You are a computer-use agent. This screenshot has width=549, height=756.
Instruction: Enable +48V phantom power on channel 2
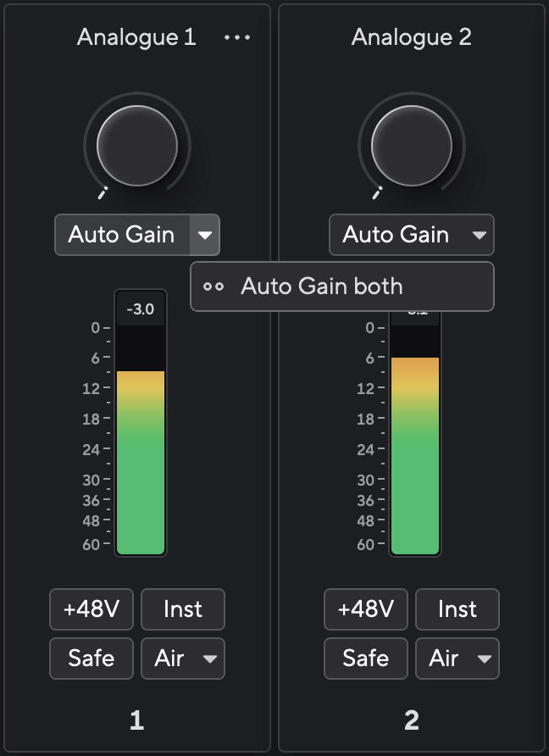366,609
